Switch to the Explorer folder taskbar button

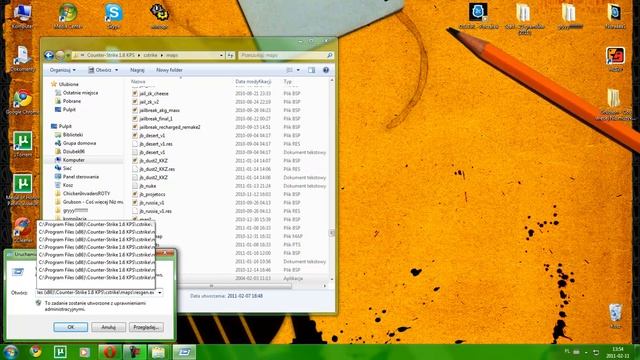coord(158,352)
